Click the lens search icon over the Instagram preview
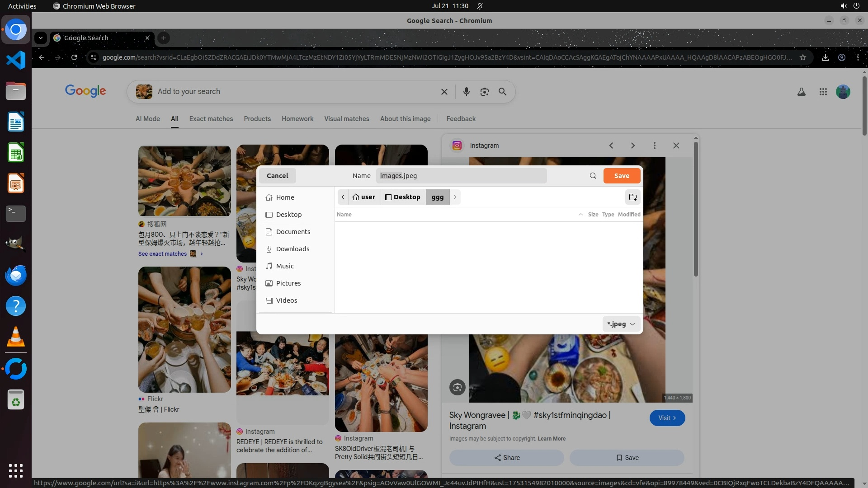Viewport: 868px width, 488px height. click(457, 387)
